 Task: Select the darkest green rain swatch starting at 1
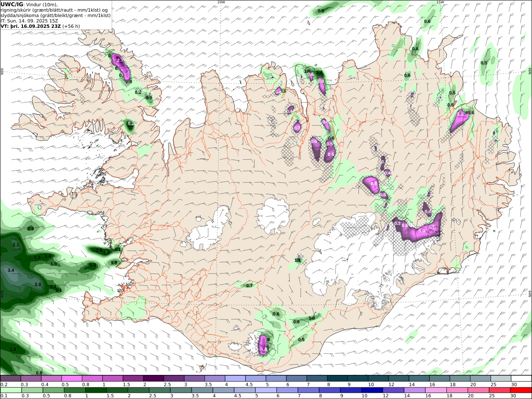[x=96, y=390]
